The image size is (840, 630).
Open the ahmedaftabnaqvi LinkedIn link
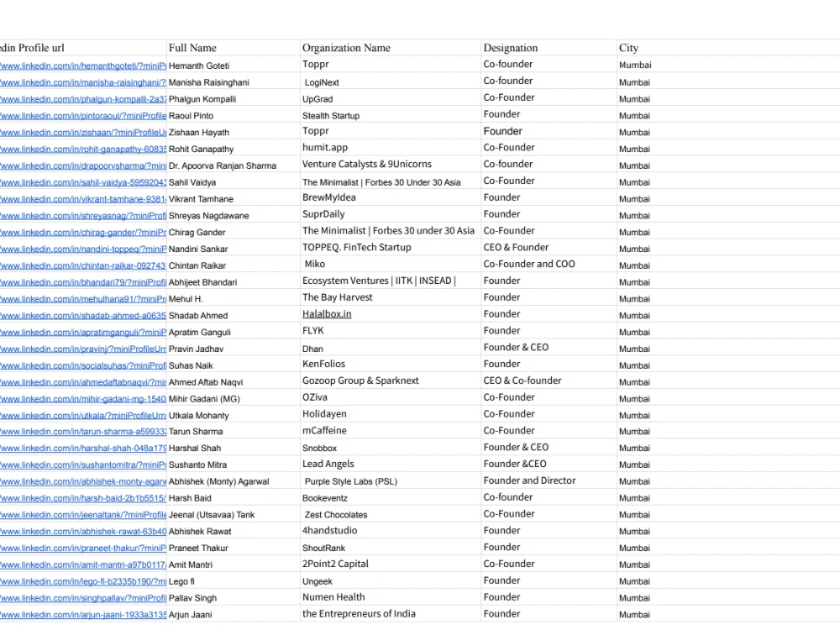tap(83, 382)
